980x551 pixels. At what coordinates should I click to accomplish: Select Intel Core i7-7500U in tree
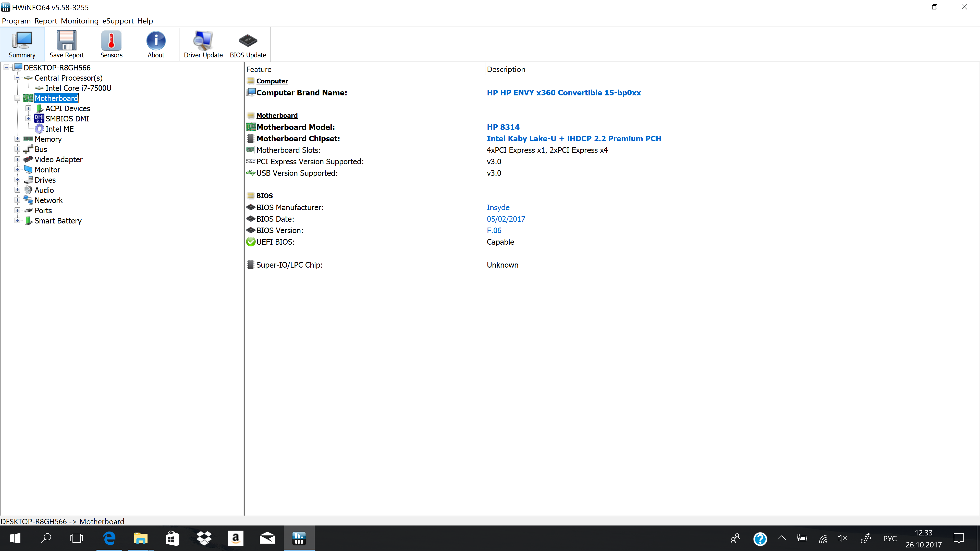point(78,88)
